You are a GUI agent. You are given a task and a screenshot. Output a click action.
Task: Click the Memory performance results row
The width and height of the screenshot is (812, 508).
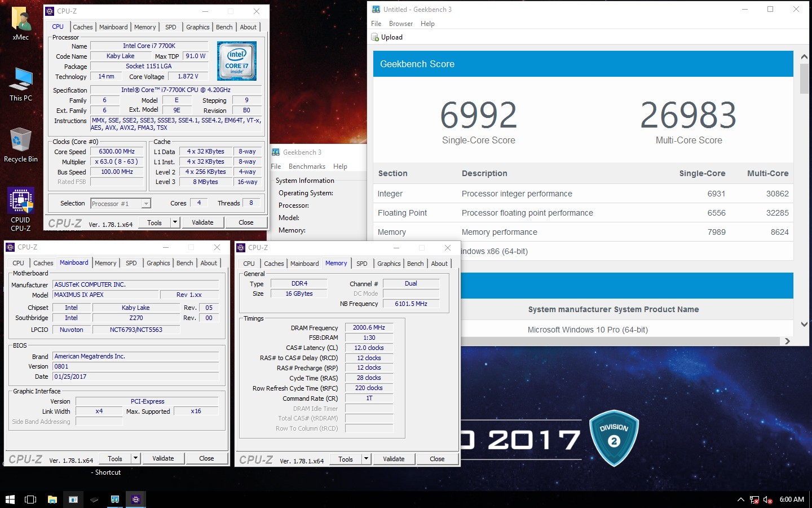(x=583, y=232)
